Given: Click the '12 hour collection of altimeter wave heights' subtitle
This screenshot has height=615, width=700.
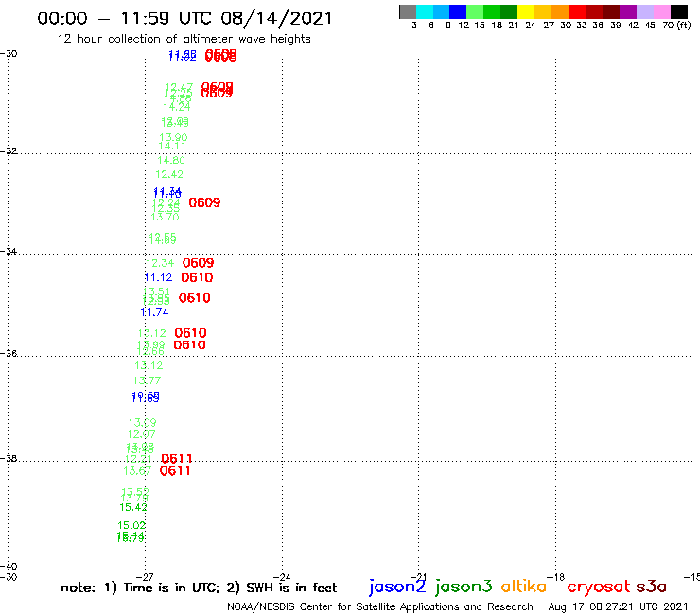Looking at the screenshot, I should pyautogui.click(x=184, y=39).
